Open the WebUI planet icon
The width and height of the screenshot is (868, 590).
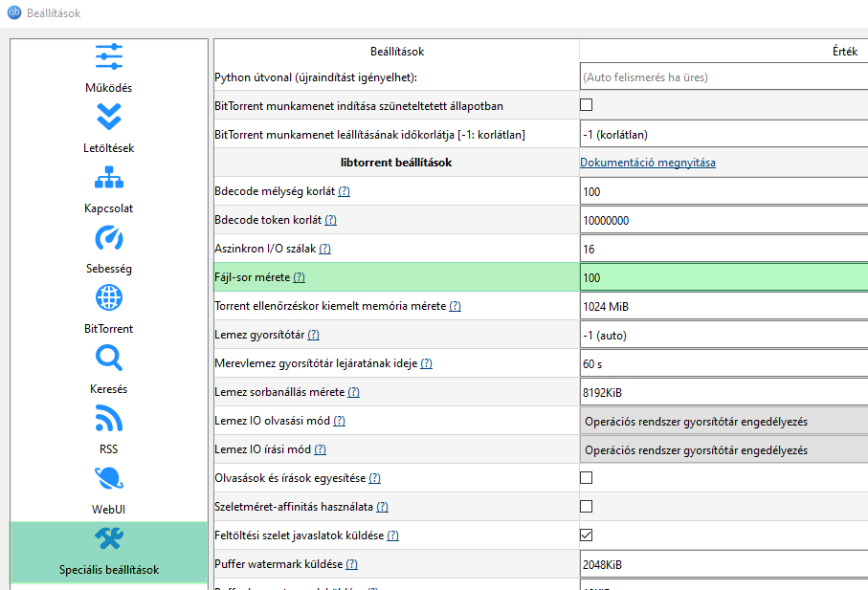[108, 478]
